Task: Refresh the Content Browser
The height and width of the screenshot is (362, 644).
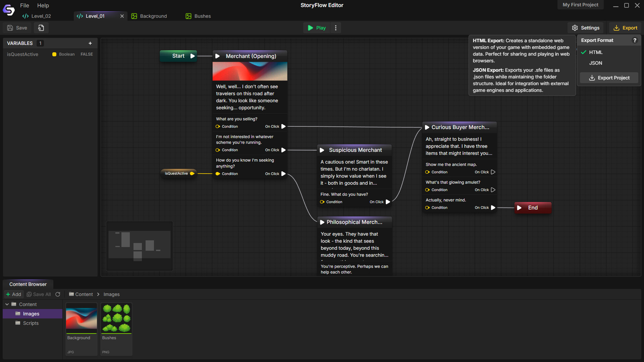Action: [x=58, y=294]
